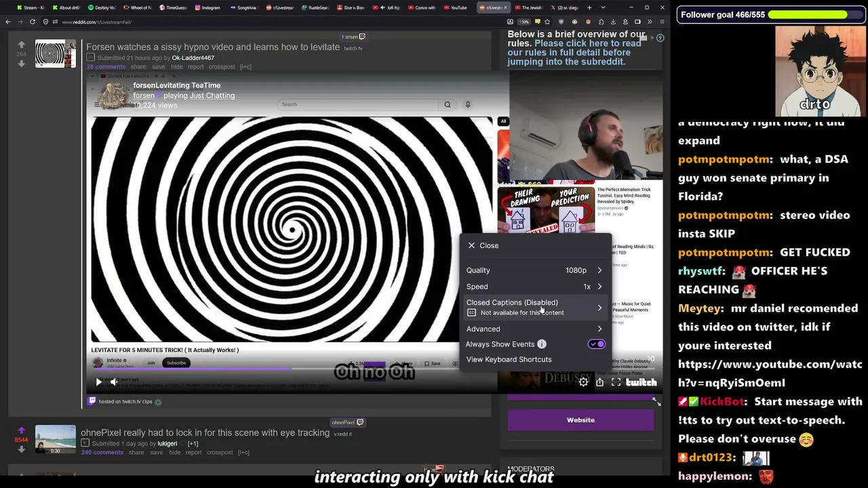Downvote the Forsen levitate post

[21, 63]
